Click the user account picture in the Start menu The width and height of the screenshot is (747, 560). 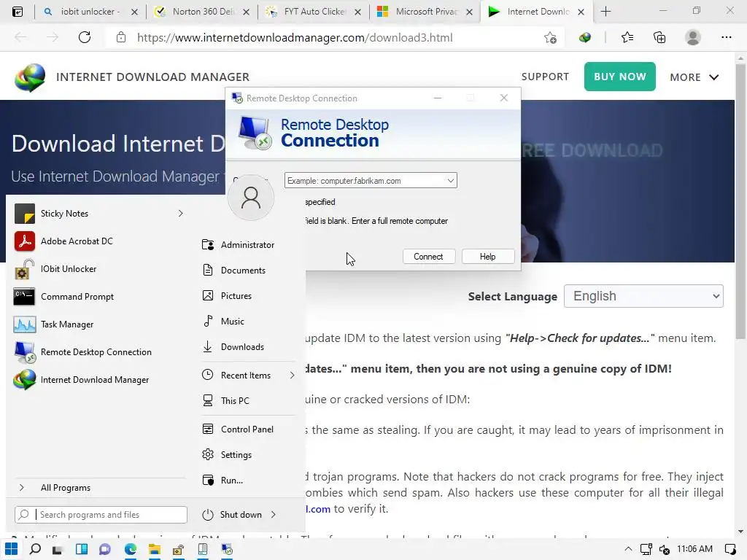coord(251,198)
